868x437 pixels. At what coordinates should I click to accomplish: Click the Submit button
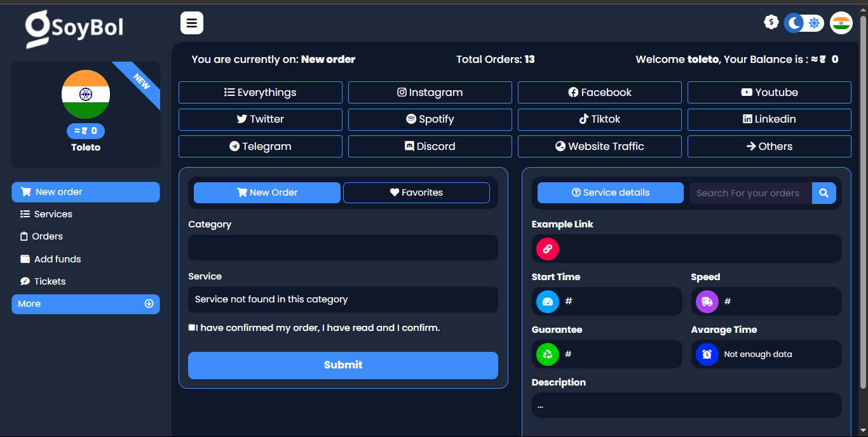point(342,365)
